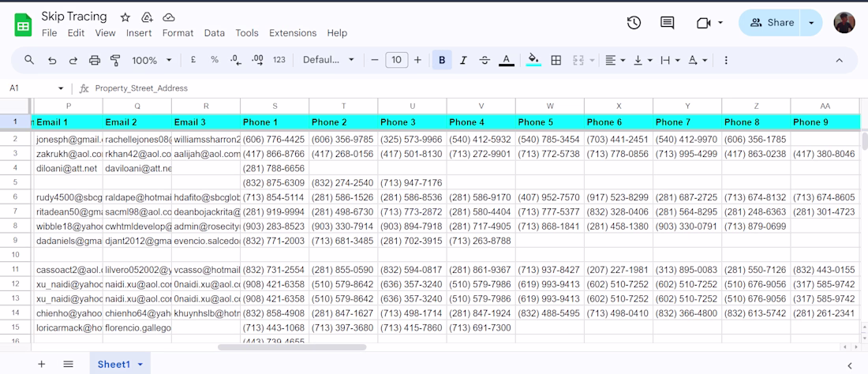
Task: Increase decimal places
Action: tap(257, 60)
